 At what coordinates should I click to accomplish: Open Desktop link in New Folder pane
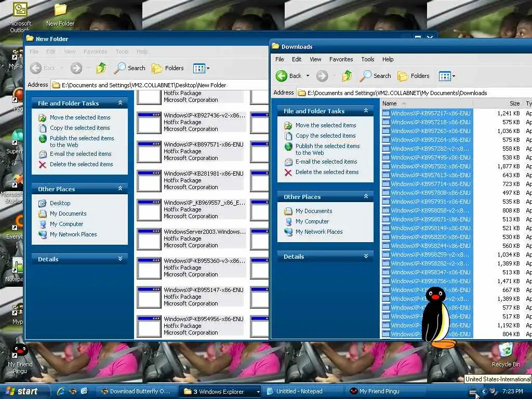pyautogui.click(x=60, y=203)
